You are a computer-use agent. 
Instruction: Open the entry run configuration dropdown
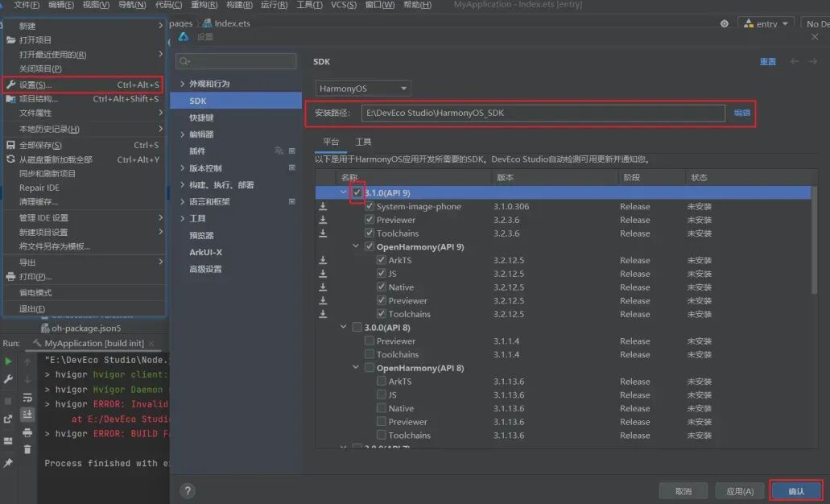pyautogui.click(x=766, y=24)
